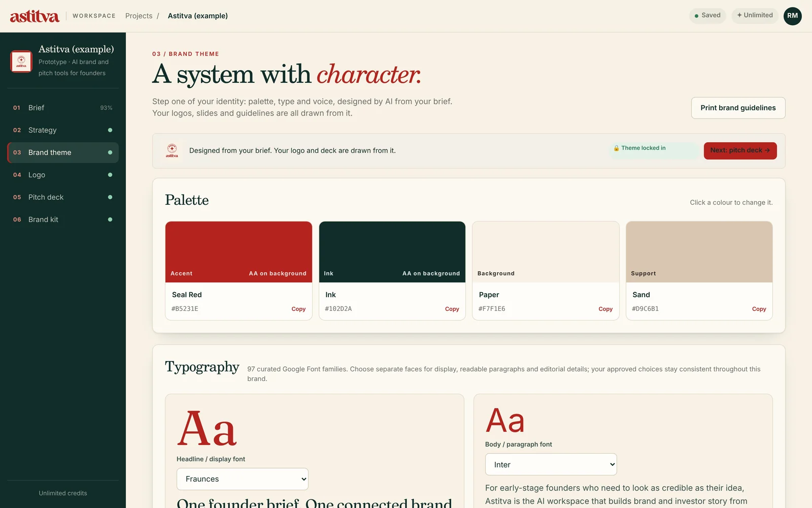Image resolution: width=812 pixels, height=508 pixels.
Task: Open the RM user avatar menu
Action: (792, 16)
